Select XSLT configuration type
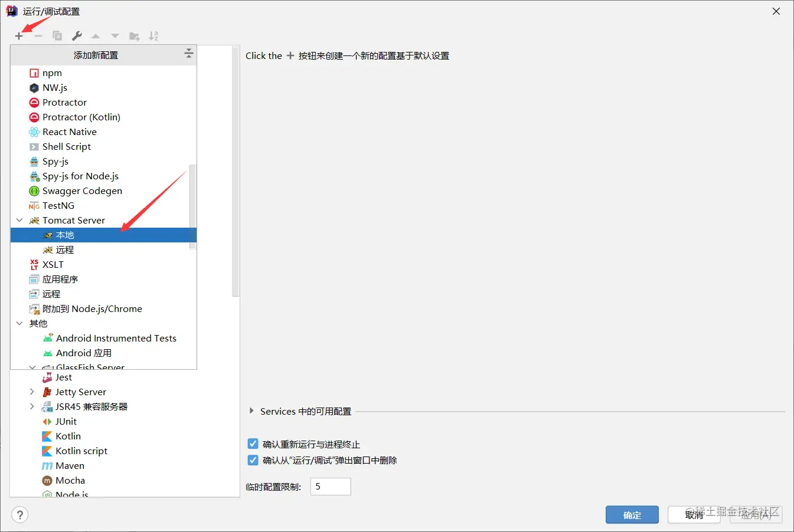The height and width of the screenshot is (532, 794). (103, 265)
